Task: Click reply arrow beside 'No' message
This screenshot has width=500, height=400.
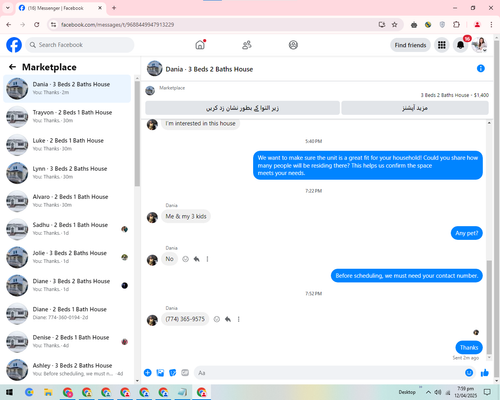Action: tap(197, 259)
